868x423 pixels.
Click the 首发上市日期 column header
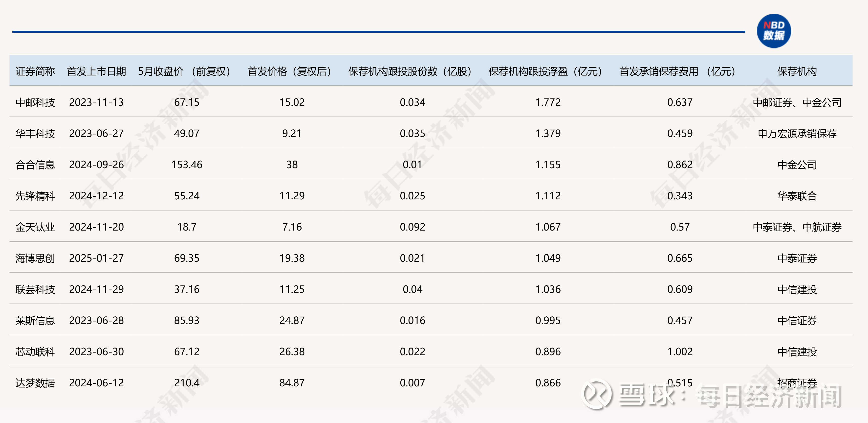pos(96,71)
